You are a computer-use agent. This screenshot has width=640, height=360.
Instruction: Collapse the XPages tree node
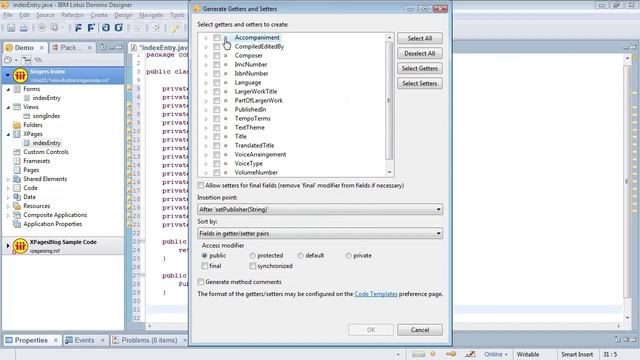[x=8, y=134]
